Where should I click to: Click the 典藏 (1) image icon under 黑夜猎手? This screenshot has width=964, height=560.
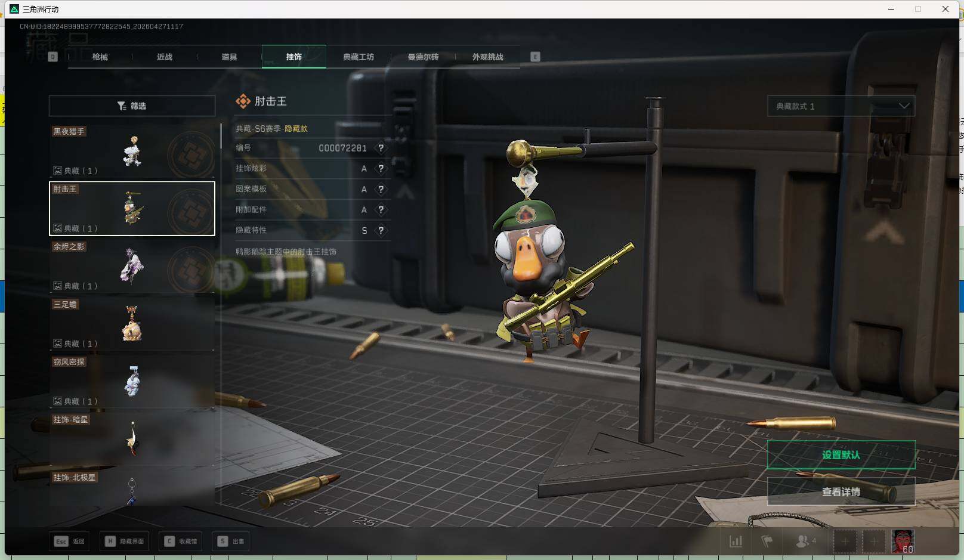tap(58, 171)
